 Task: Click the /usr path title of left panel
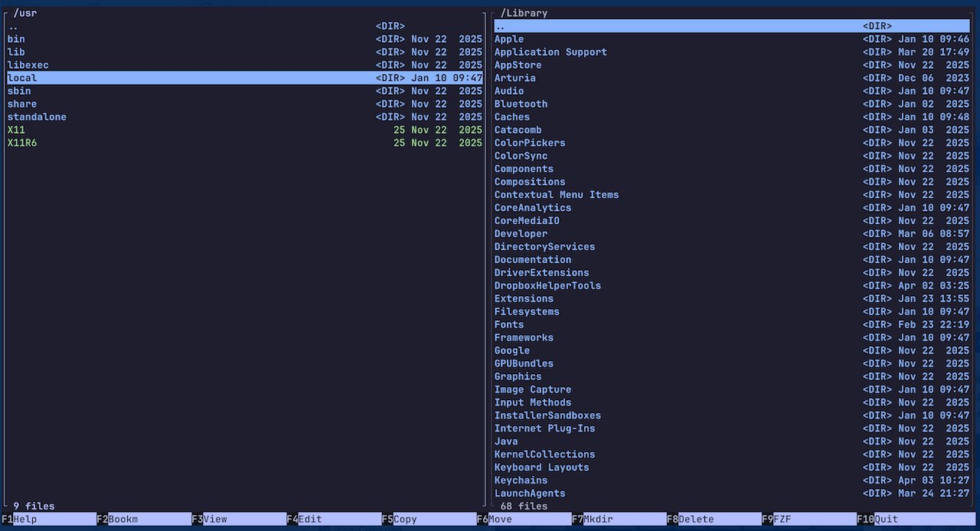25,13
